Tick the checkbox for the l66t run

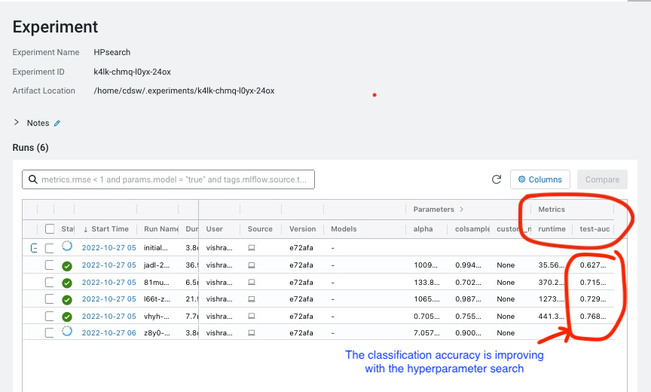[x=49, y=299]
